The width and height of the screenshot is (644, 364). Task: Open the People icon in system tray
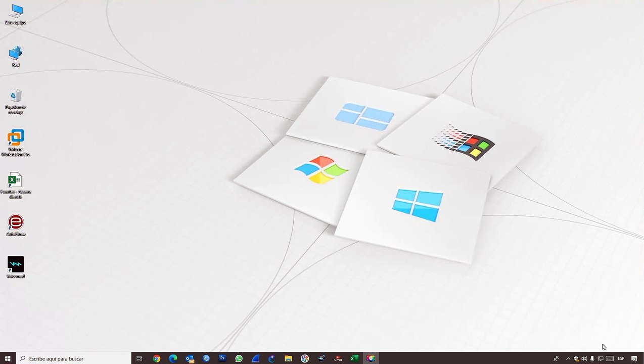[556, 358]
